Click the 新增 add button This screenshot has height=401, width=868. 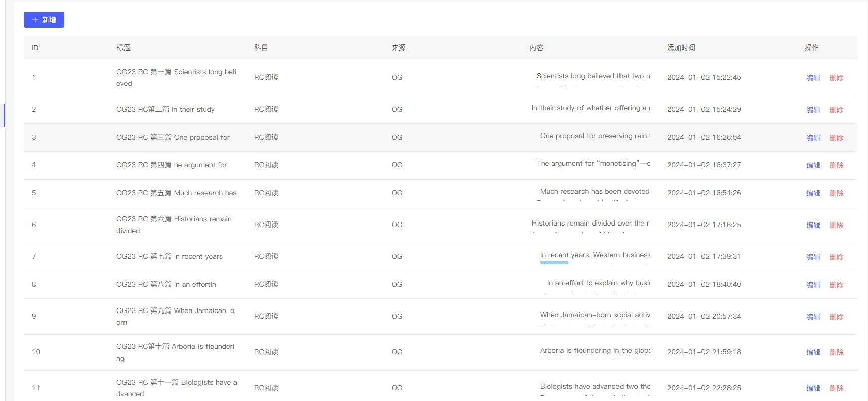tap(44, 20)
